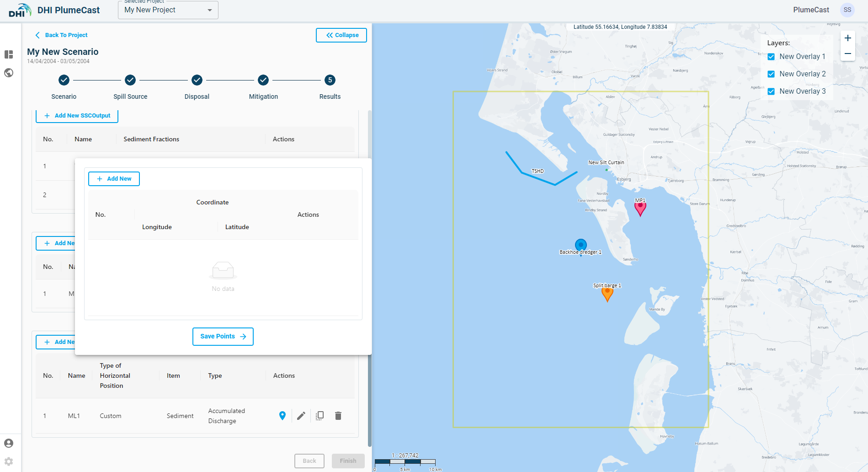Edit ML1 row with pencil icon
This screenshot has height=472, width=868.
pyautogui.click(x=301, y=416)
